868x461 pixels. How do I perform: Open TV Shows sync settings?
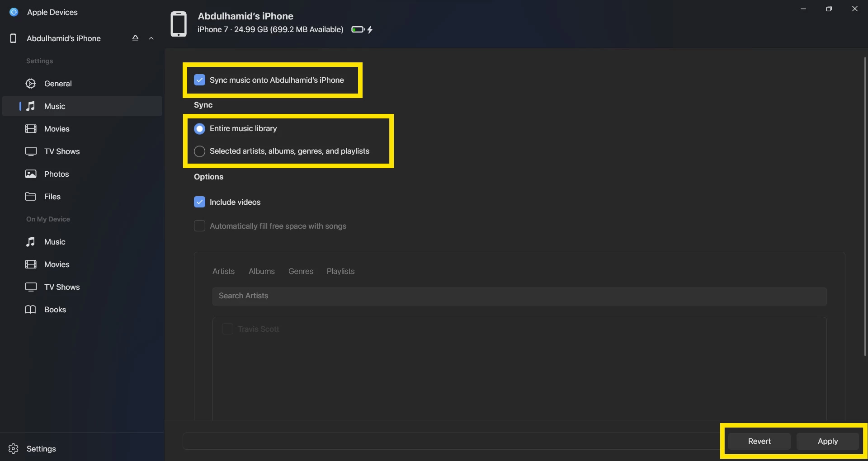pos(82,151)
